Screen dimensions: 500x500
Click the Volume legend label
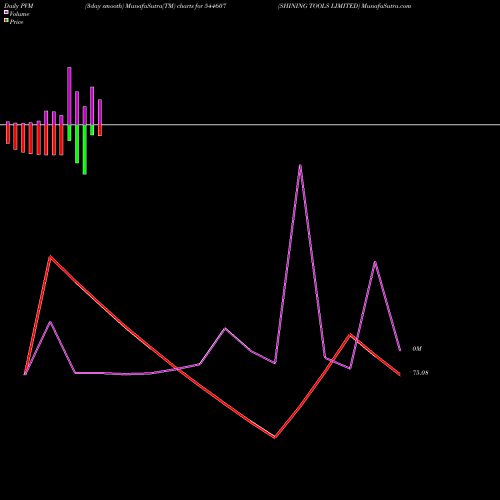coord(19,14)
